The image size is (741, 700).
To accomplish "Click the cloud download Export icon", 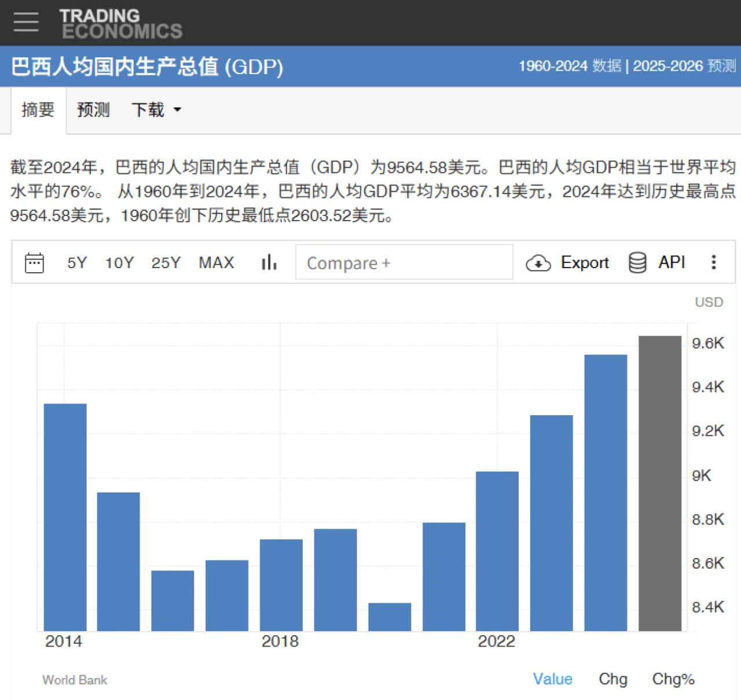I will click(x=538, y=263).
